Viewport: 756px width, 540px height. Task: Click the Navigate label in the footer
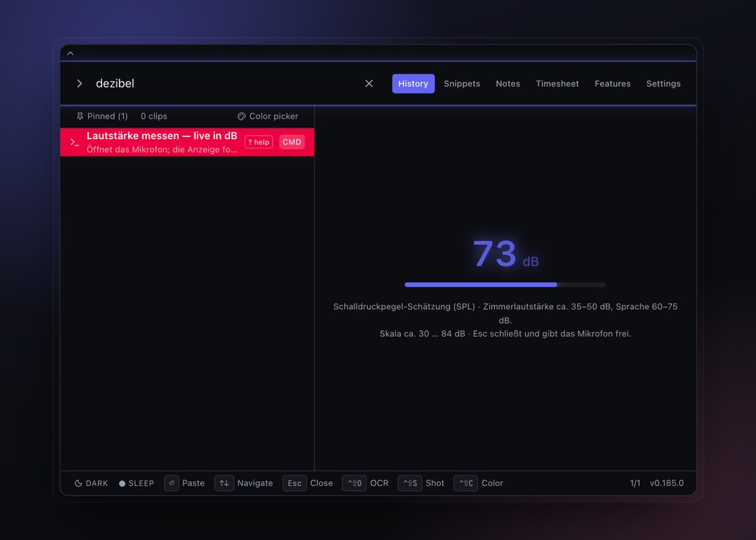point(255,483)
